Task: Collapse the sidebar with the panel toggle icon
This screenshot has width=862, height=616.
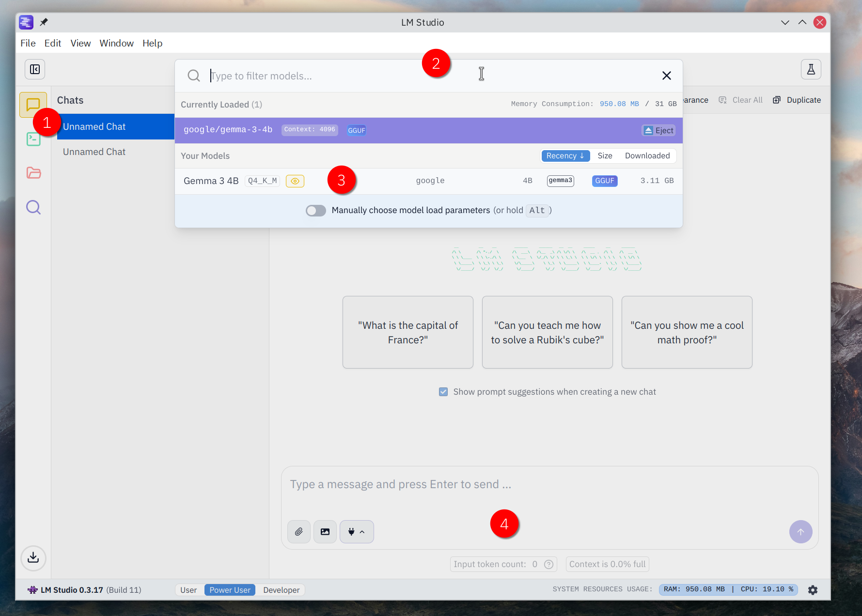Action: (35, 69)
